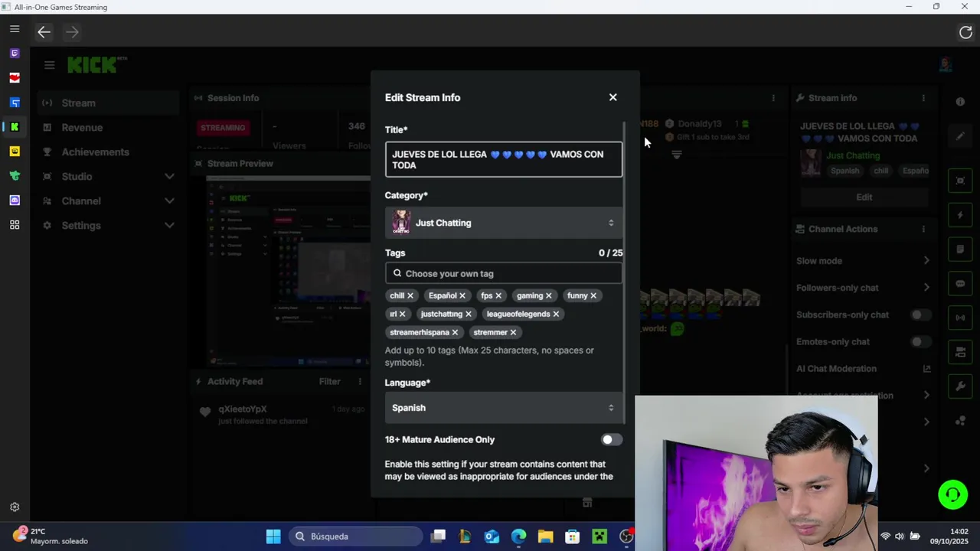Remove the chill tag
Screen dimensions: 980x551
[410, 295]
